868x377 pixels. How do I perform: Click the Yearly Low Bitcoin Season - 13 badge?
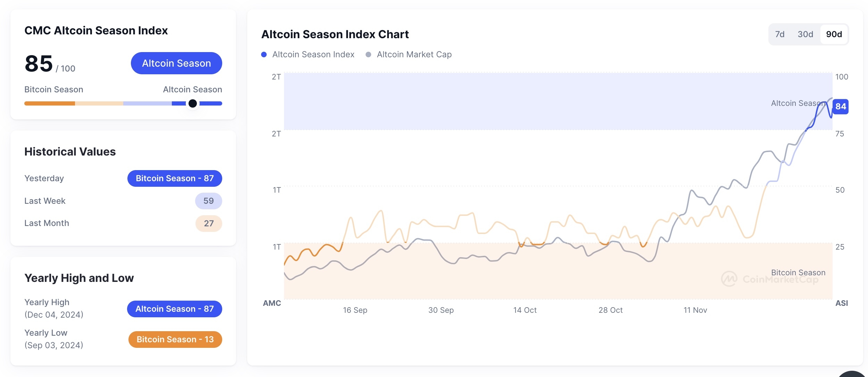175,340
